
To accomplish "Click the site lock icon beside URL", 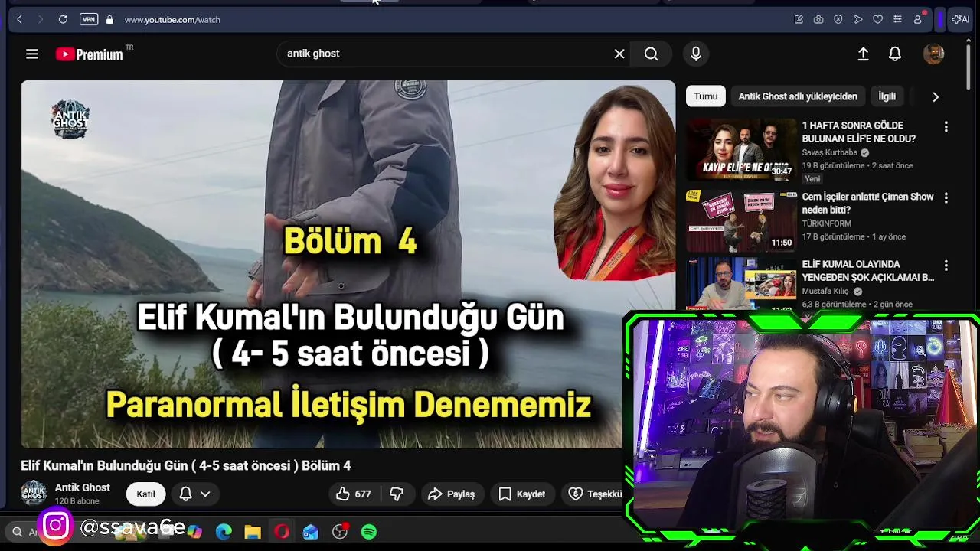I will tap(109, 20).
